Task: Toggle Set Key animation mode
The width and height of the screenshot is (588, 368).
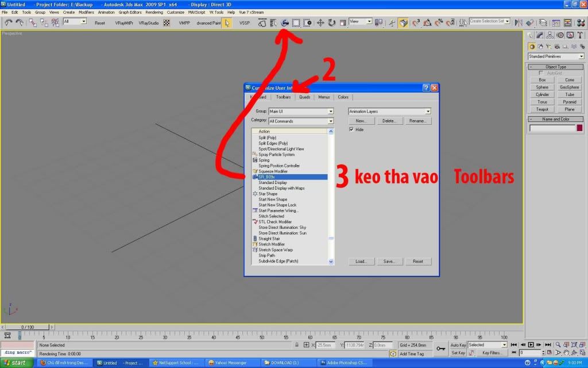Action: [x=458, y=352]
